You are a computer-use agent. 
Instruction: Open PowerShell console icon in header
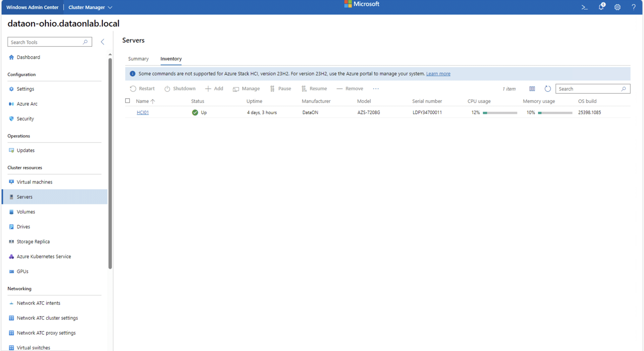tap(585, 7)
